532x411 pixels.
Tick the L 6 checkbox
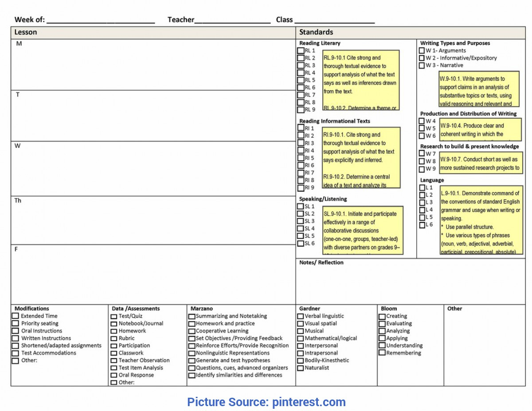(422, 225)
